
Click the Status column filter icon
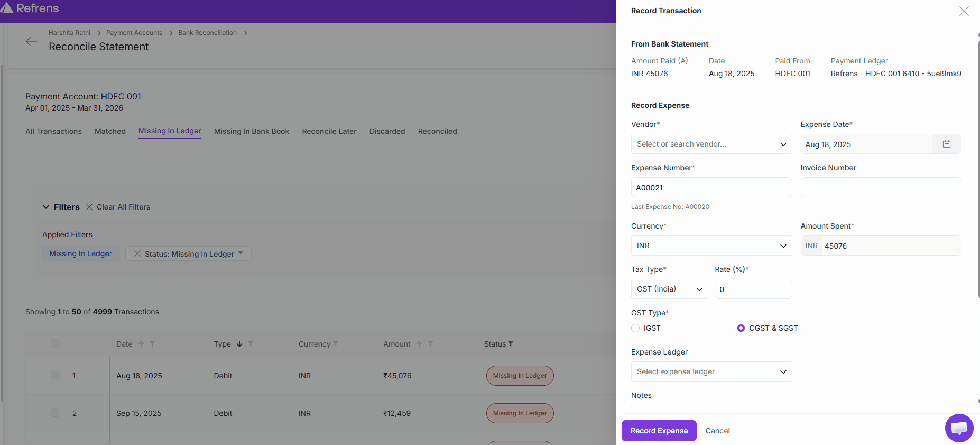[511, 344]
